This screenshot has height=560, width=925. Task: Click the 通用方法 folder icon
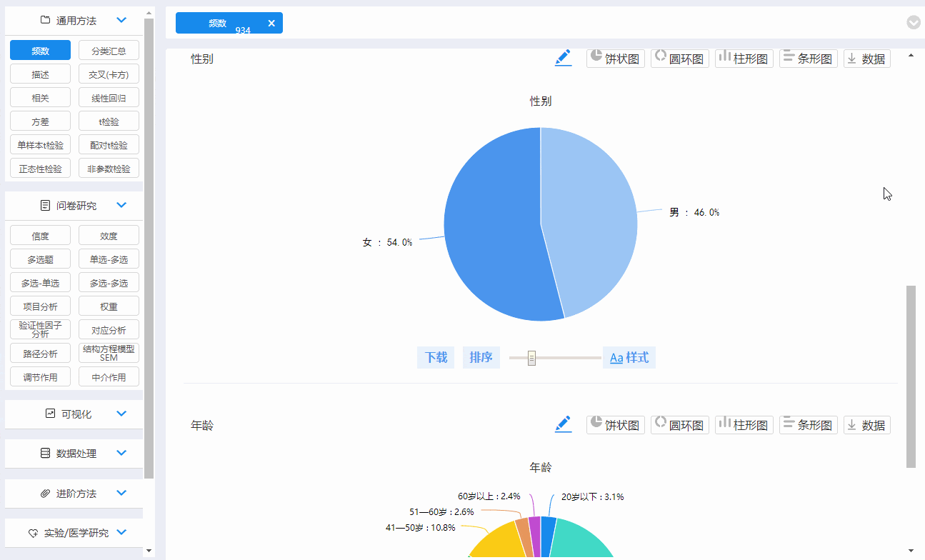click(46, 20)
